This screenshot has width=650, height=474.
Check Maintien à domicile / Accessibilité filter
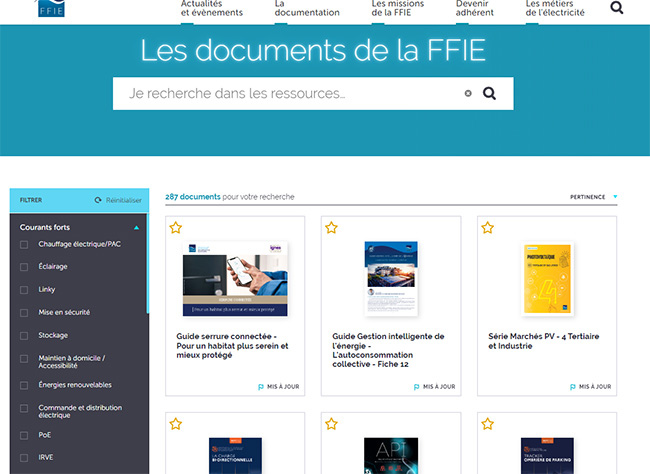24,358
